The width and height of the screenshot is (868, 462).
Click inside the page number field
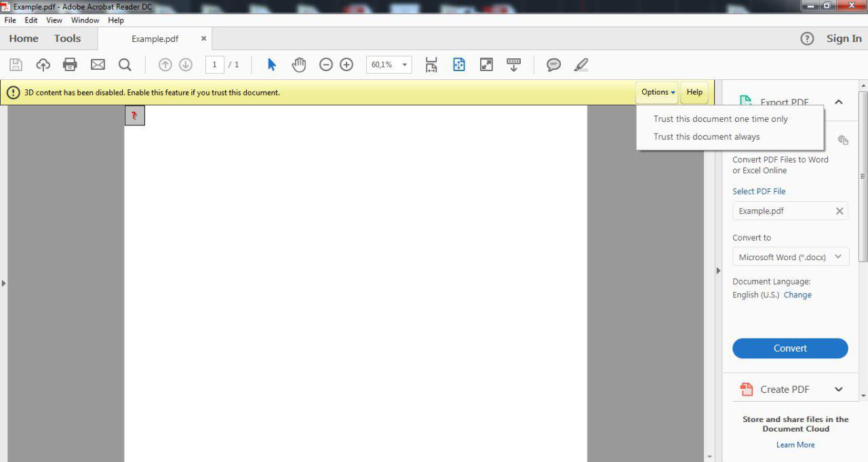point(214,64)
